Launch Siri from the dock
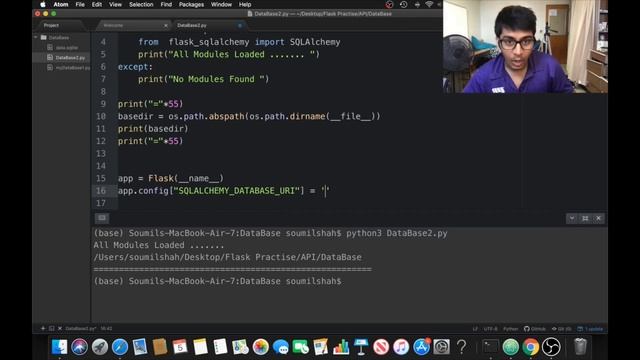 pyautogui.click(x=80, y=347)
